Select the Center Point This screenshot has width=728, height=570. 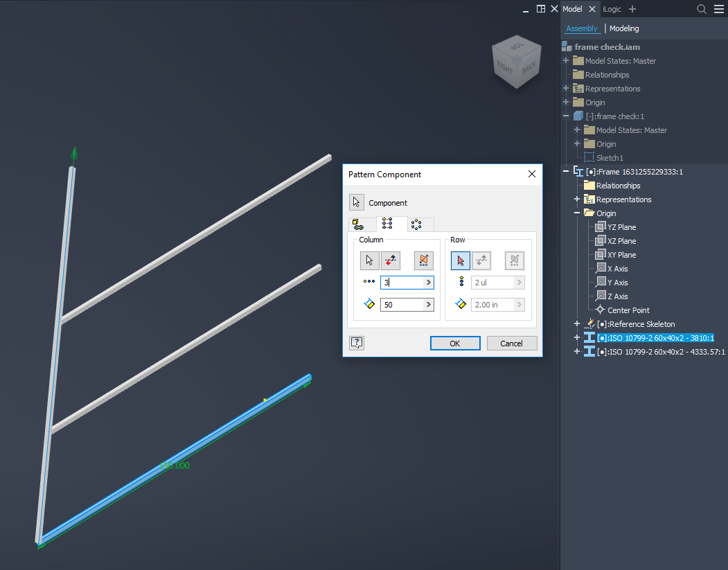[x=628, y=310]
